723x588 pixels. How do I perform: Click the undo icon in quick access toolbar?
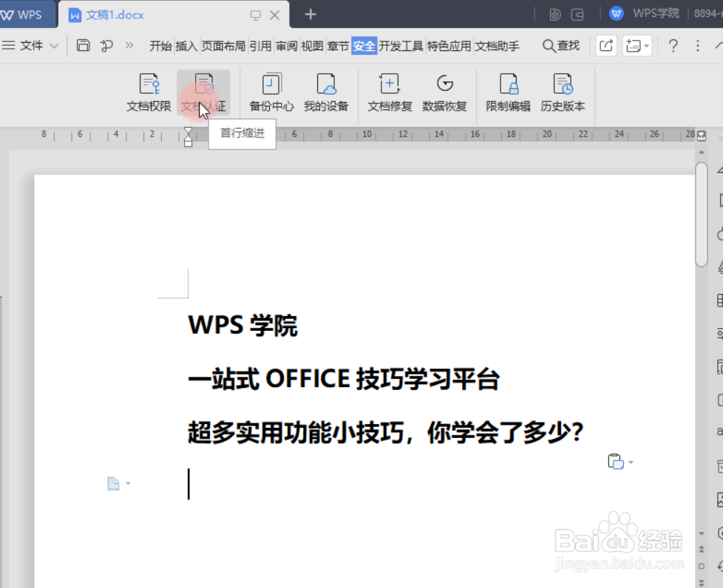[x=106, y=45]
